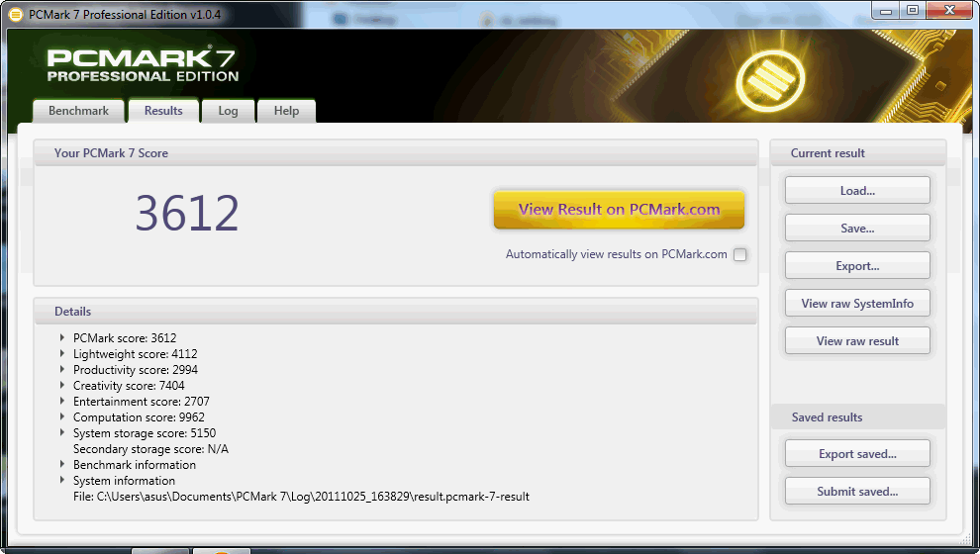Click the 'Details' section header
980x554 pixels.
point(72,311)
